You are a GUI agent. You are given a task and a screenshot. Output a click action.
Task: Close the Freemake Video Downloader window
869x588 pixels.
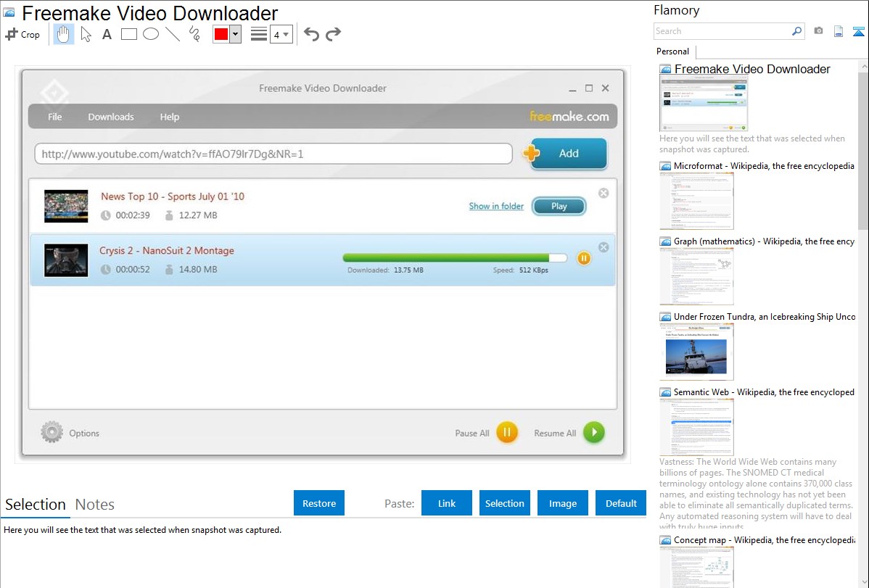[606, 88]
